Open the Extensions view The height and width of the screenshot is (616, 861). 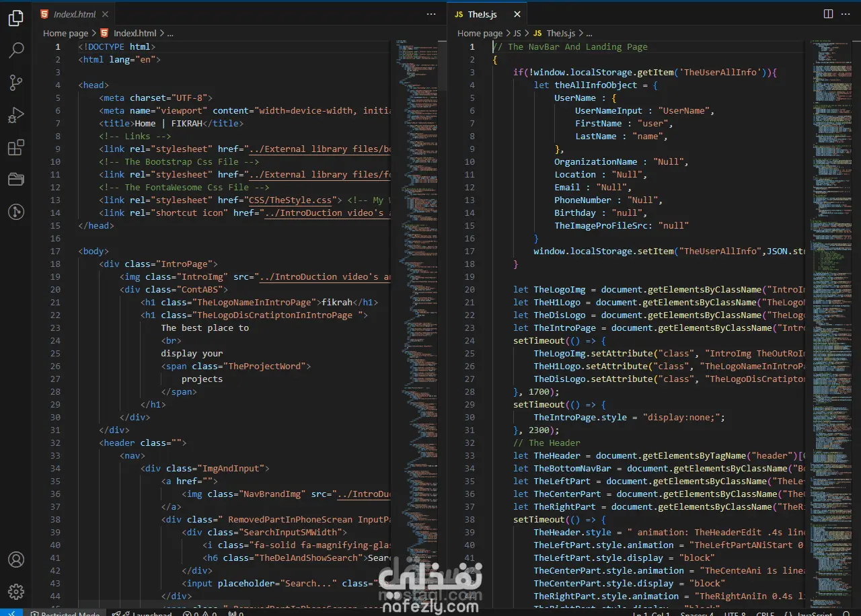tap(15, 147)
